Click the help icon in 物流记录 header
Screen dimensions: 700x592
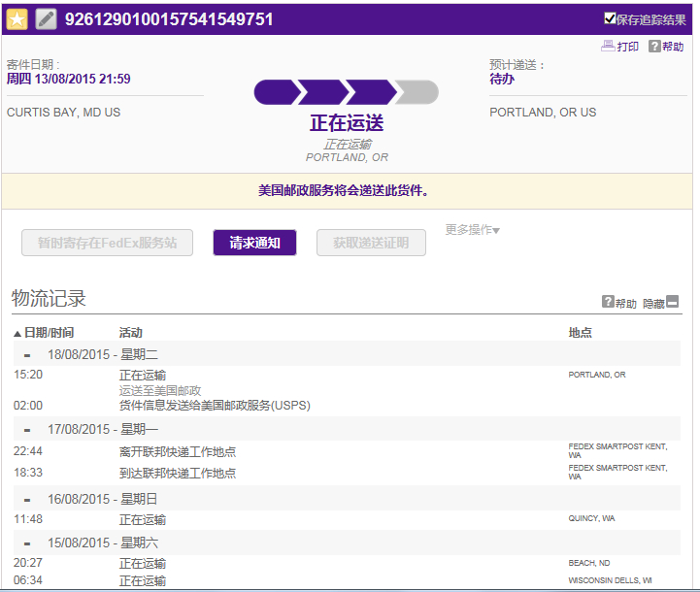(608, 302)
